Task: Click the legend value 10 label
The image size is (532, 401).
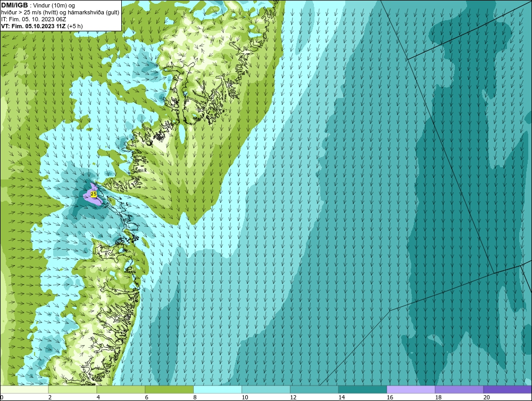Action: click(x=245, y=397)
